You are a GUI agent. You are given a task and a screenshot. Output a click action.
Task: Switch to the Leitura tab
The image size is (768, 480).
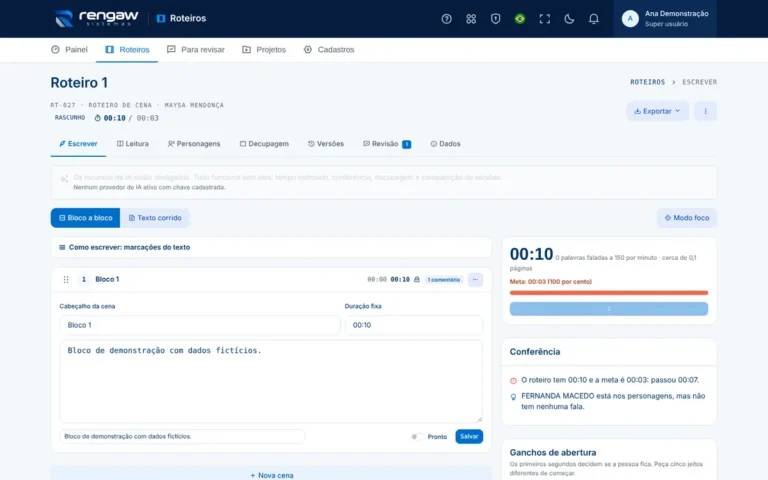(x=133, y=144)
